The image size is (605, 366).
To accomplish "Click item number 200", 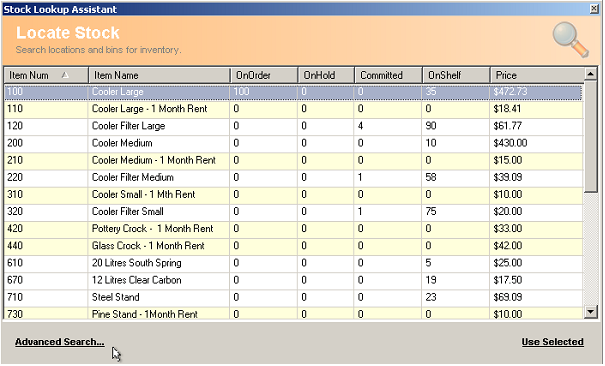I will click(15, 143).
